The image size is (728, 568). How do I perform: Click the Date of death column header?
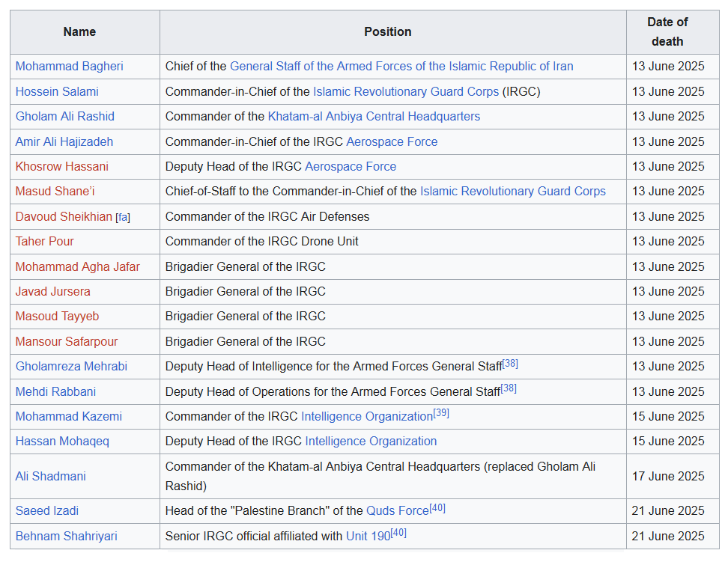click(x=667, y=31)
